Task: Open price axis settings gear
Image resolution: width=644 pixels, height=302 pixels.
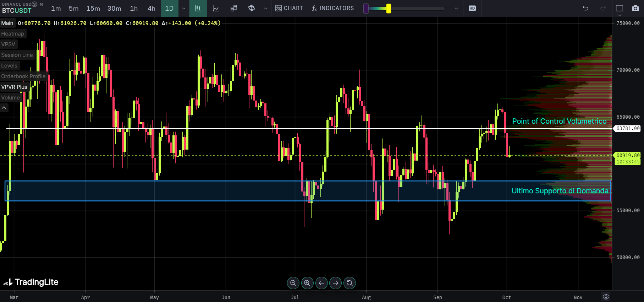Action: tap(606, 297)
